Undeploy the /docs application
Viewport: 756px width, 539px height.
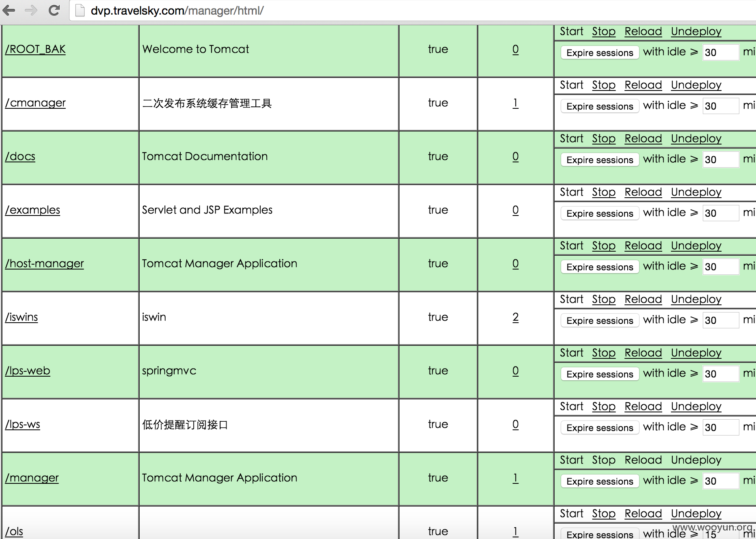click(x=696, y=138)
